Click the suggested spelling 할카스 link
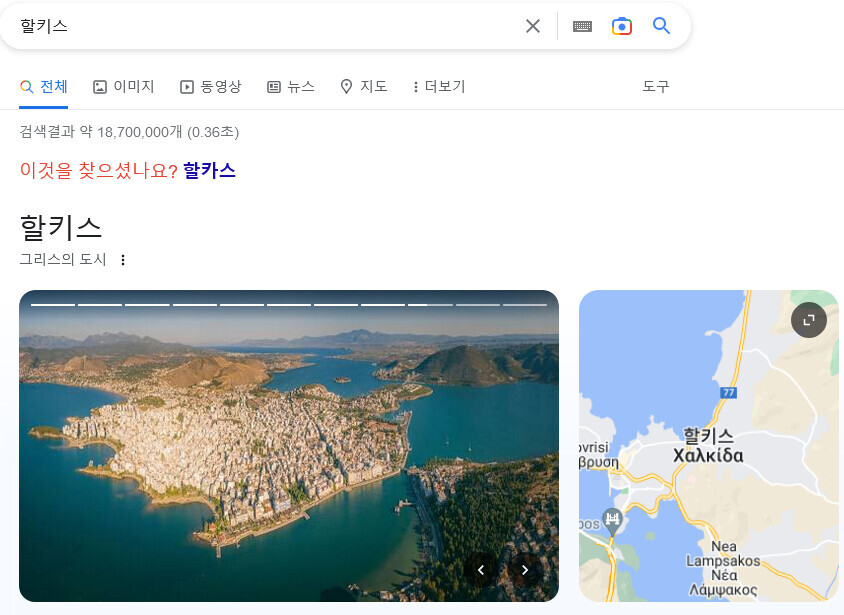The width and height of the screenshot is (844, 615). click(x=209, y=170)
